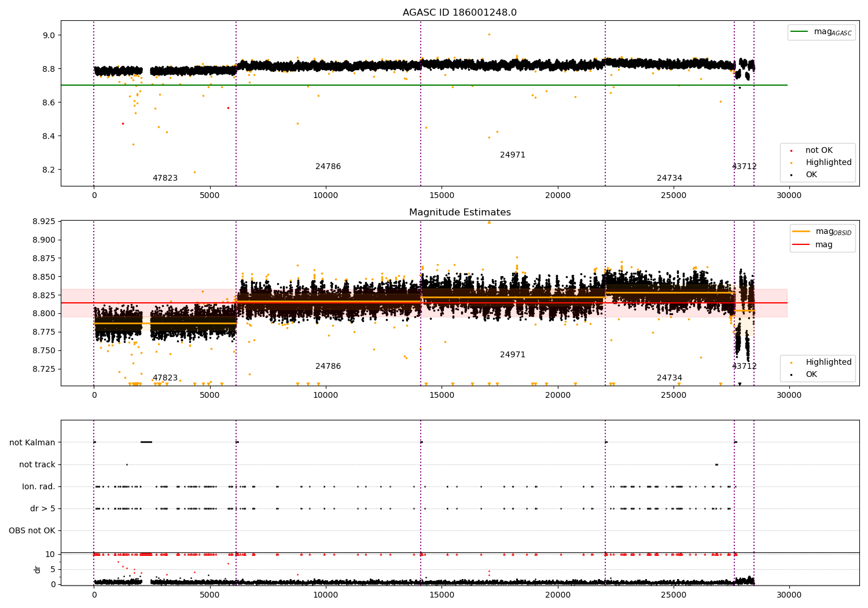The width and height of the screenshot is (868, 608).
Task: Click the orange outlier point at magnitude 9.0
Action: pyautogui.click(x=489, y=34)
